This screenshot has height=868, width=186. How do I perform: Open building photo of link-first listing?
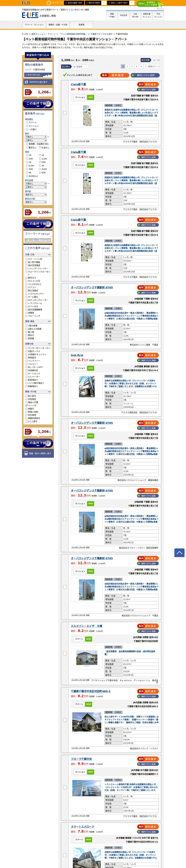tap(87, 387)
